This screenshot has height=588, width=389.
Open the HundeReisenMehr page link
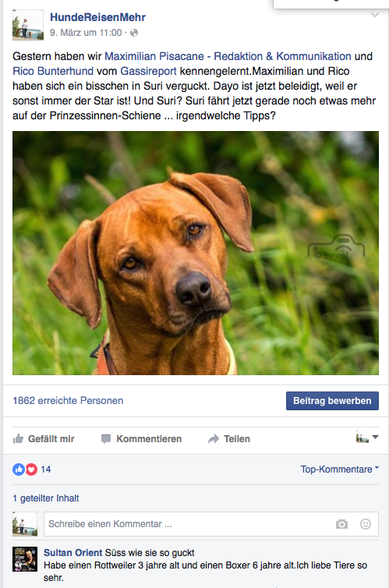click(x=97, y=17)
